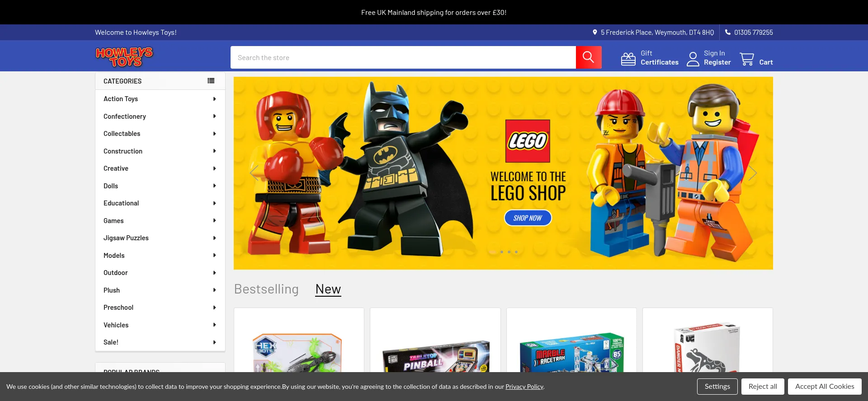Image resolution: width=868 pixels, height=401 pixels.
Task: Switch to the New tab
Action: click(328, 289)
